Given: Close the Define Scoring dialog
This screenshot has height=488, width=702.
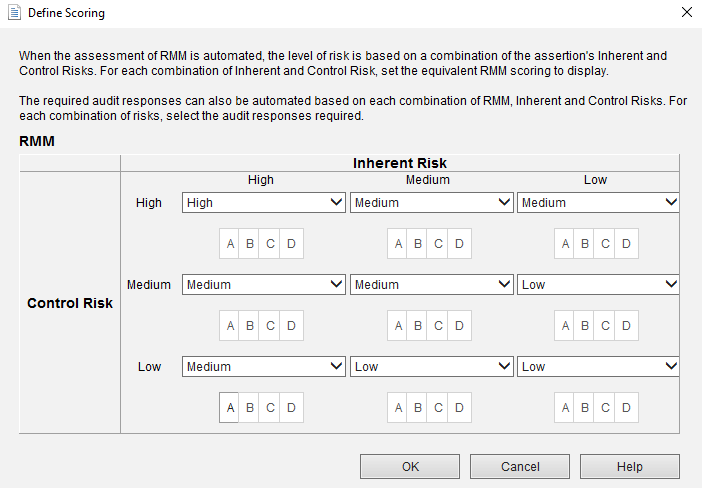Looking at the screenshot, I should pos(686,13).
